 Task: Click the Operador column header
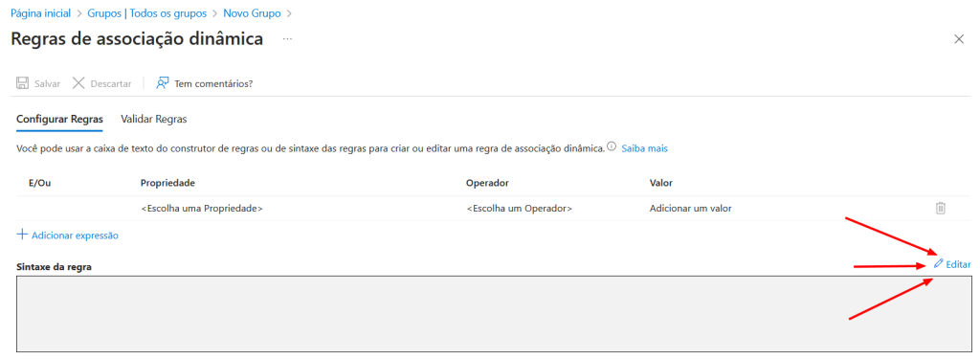pyautogui.click(x=487, y=183)
